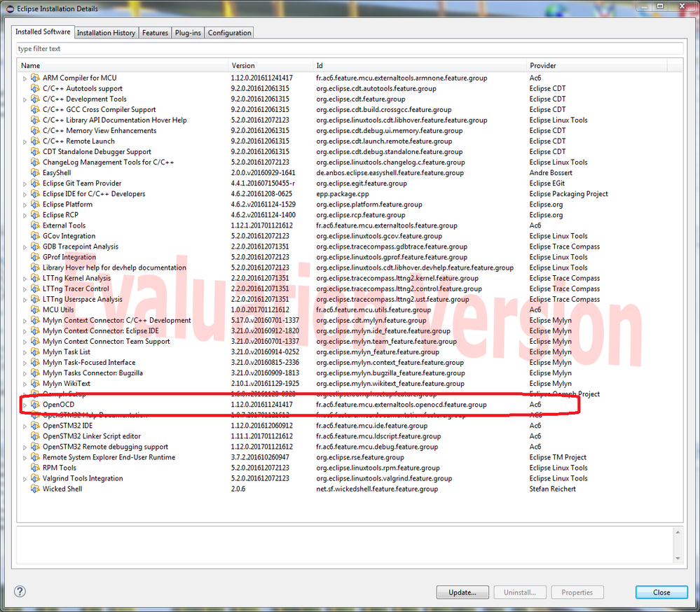Expand the Mylyn Tasks Connector: Bugzilla node
This screenshot has height=612, width=700.
click(x=25, y=374)
